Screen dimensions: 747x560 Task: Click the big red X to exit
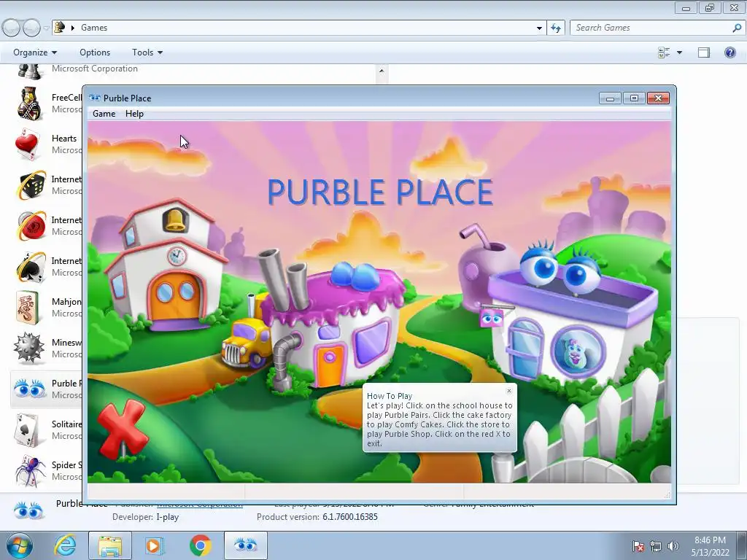click(123, 429)
